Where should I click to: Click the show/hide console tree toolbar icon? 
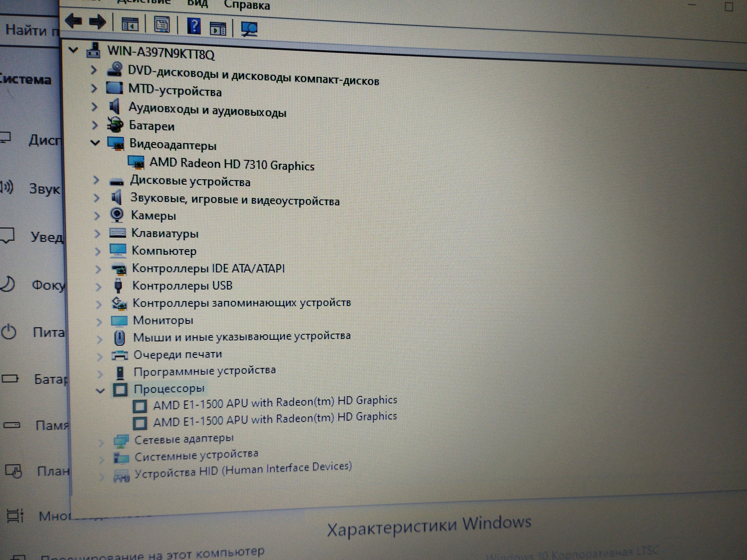(130, 24)
